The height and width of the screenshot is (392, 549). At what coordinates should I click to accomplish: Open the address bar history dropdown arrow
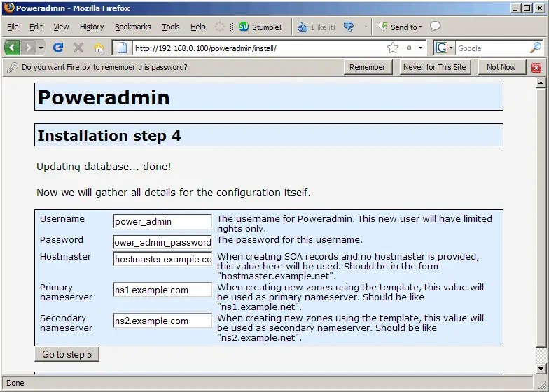tap(420, 48)
